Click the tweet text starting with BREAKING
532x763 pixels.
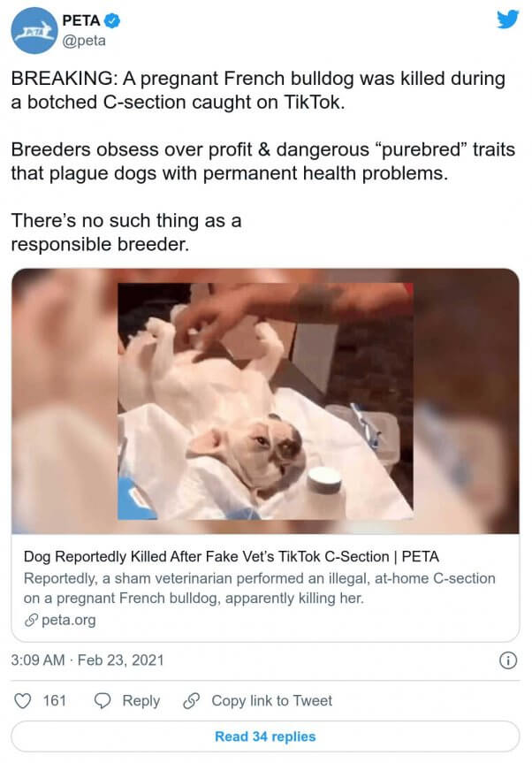coord(258,90)
